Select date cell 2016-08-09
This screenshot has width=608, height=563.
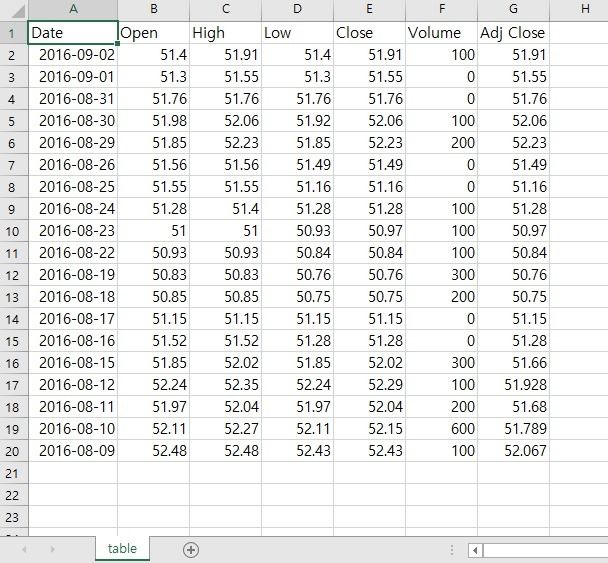tap(73, 451)
